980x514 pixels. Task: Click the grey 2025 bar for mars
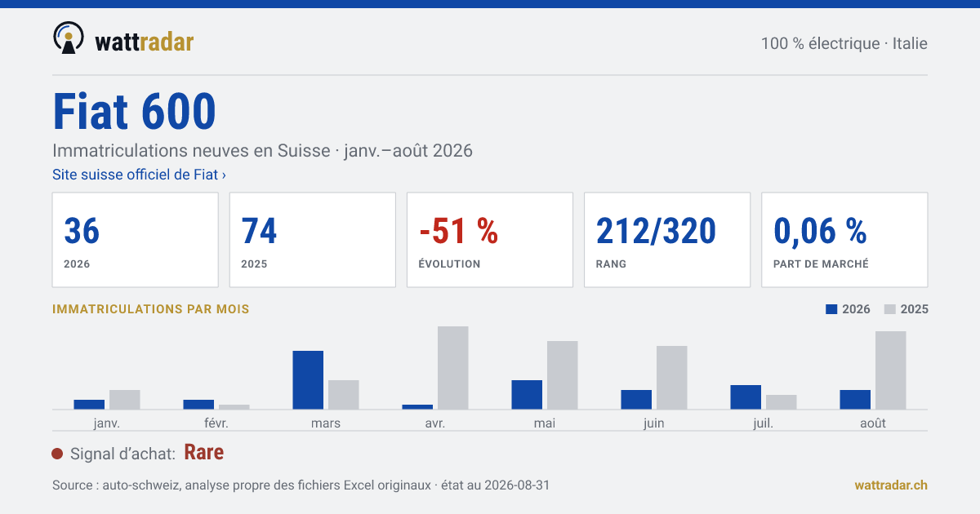click(344, 395)
